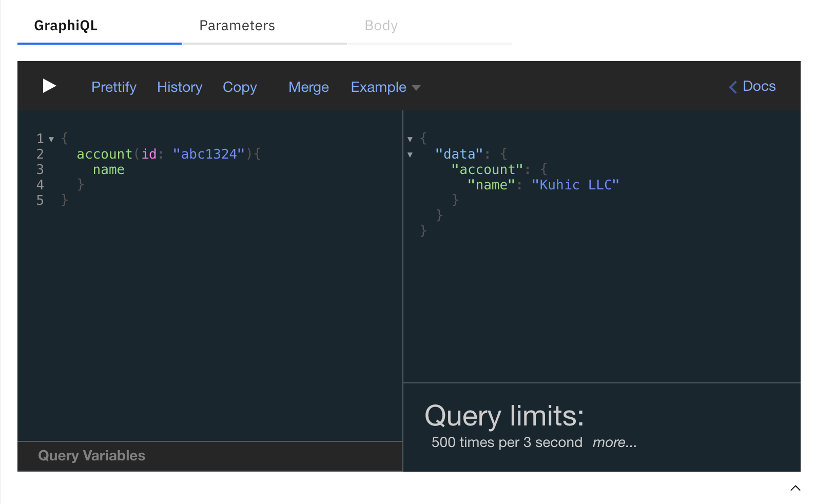Click line number 4 in the gutter
Viewport: 815px width, 504px height.
click(x=40, y=185)
